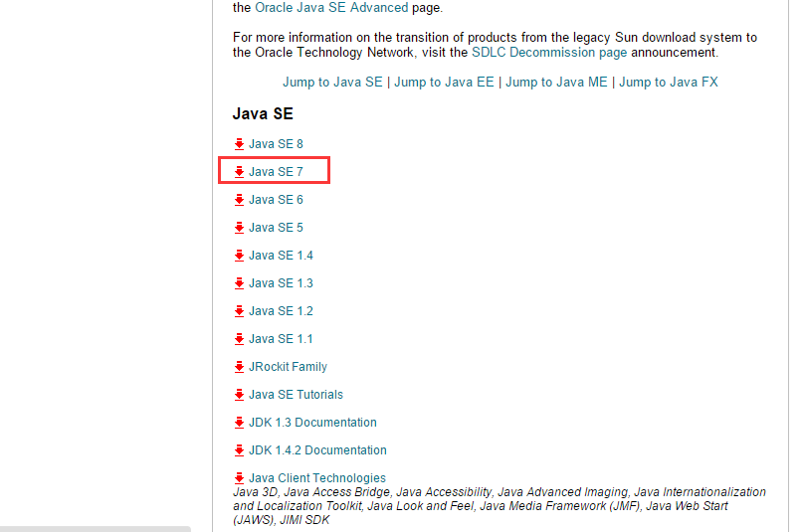Open the Java SE 8 link
Image resolution: width=802 pixels, height=532 pixels.
pyautogui.click(x=276, y=144)
